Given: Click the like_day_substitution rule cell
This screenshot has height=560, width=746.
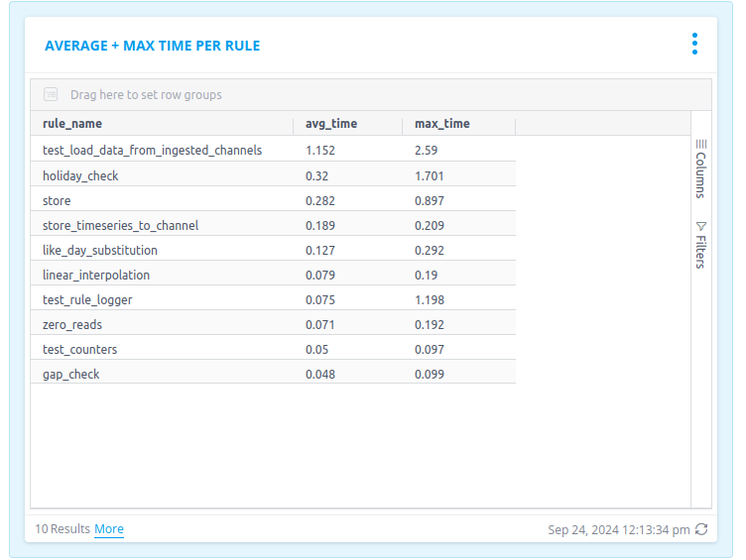Looking at the screenshot, I should pos(100,250).
